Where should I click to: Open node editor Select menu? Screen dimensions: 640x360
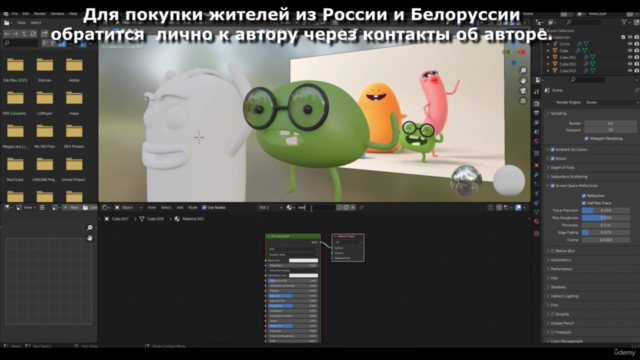coord(166,207)
